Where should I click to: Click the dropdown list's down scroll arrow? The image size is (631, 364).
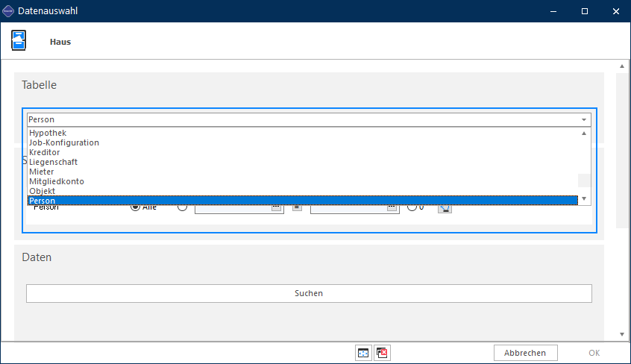(584, 199)
